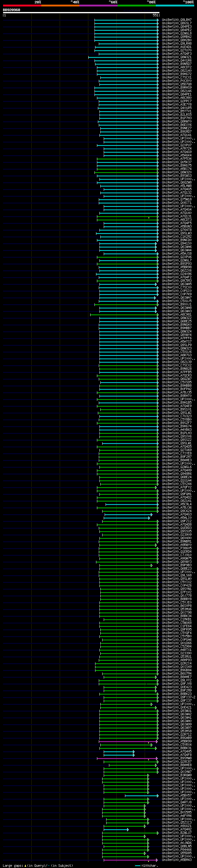Click the red ~20% identity legend bar
Viewport: 197px width, 868px height.
(22, 6)
